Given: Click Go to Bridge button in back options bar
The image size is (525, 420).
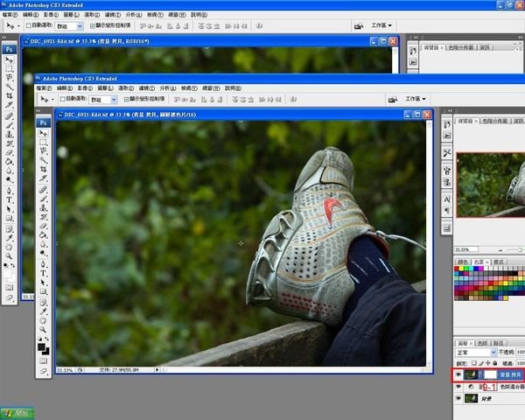Looking at the screenshot, I should point(359,25).
